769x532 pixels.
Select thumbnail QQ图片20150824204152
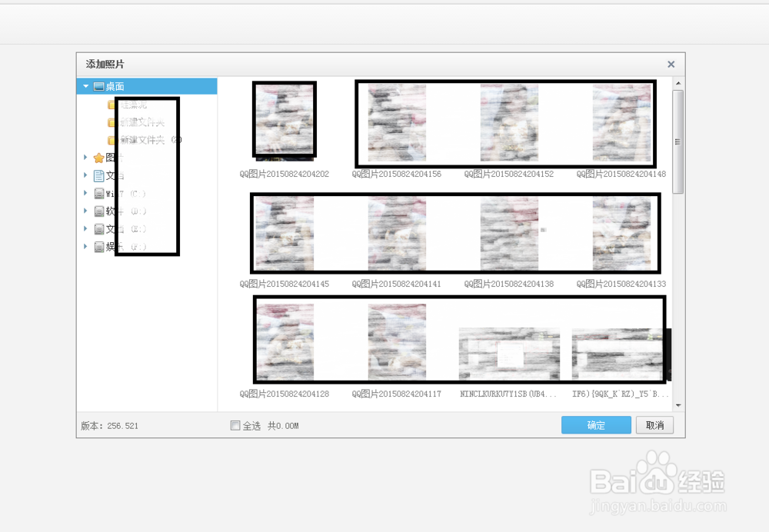coord(509,122)
